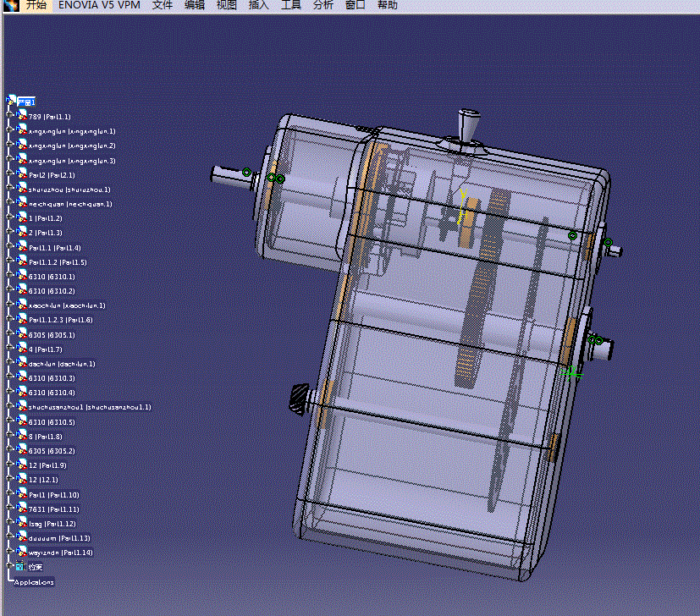Select the Applications node label
This screenshot has width=700, height=616.
34,582
